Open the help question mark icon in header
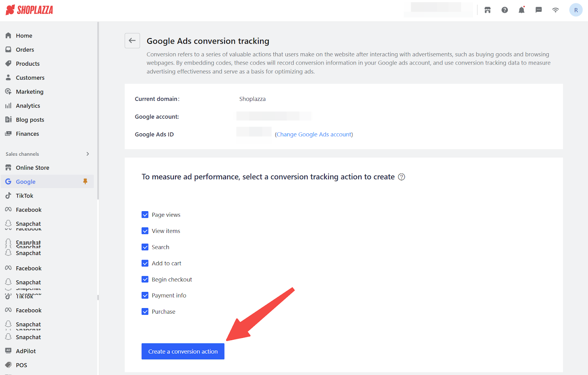This screenshot has width=588, height=375. [x=505, y=10]
